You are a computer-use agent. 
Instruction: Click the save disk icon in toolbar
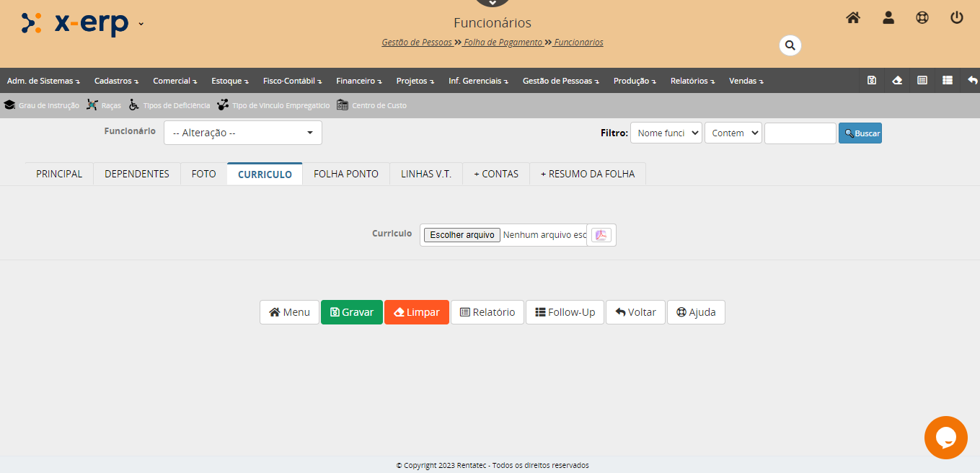pos(872,81)
